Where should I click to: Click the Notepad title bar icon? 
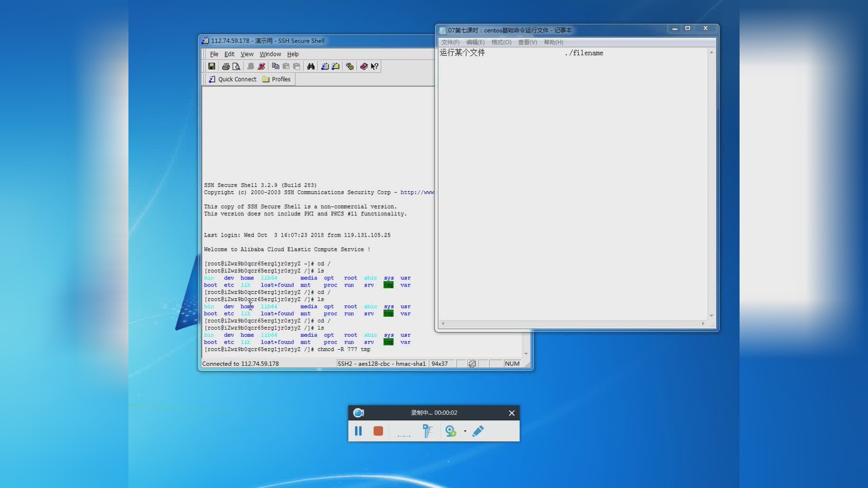442,30
